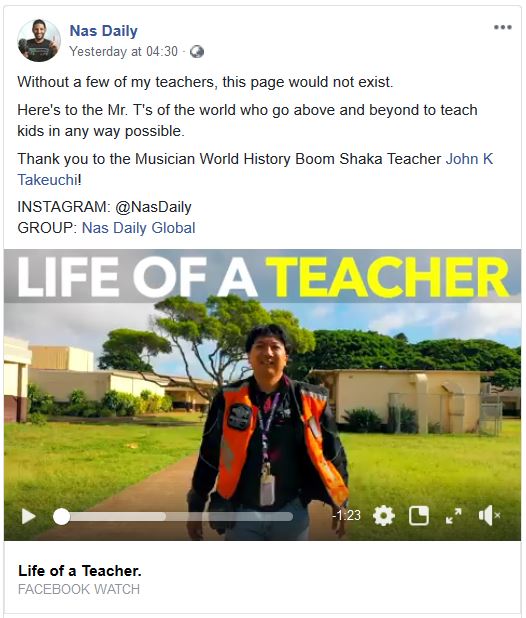The image size is (526, 618).
Task: Click the remaining time -1:23 indicator
Action: click(347, 516)
